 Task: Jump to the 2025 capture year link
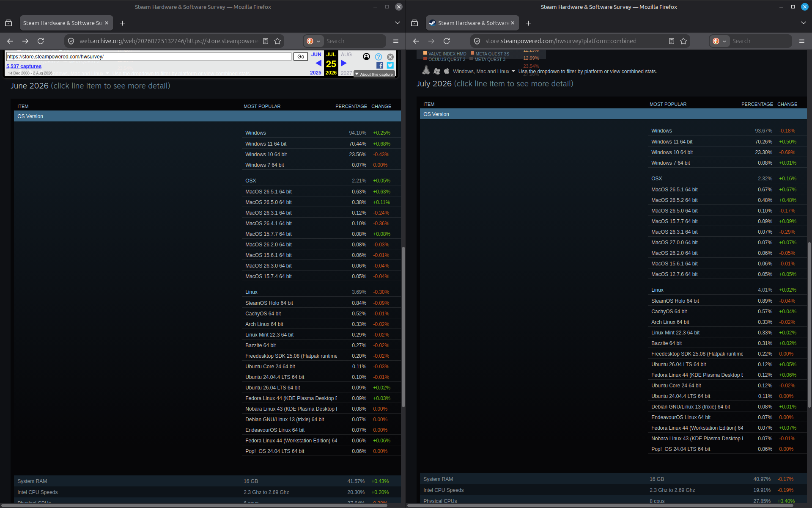pyautogui.click(x=315, y=73)
